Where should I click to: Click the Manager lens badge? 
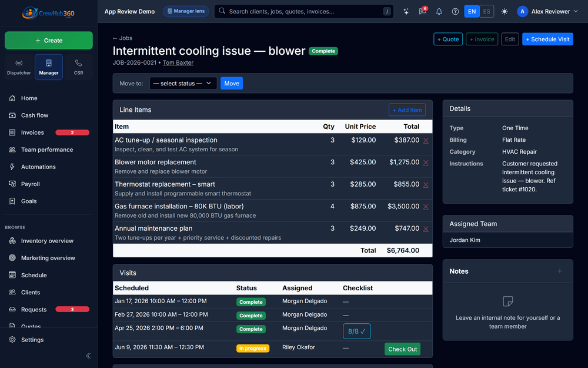point(186,11)
